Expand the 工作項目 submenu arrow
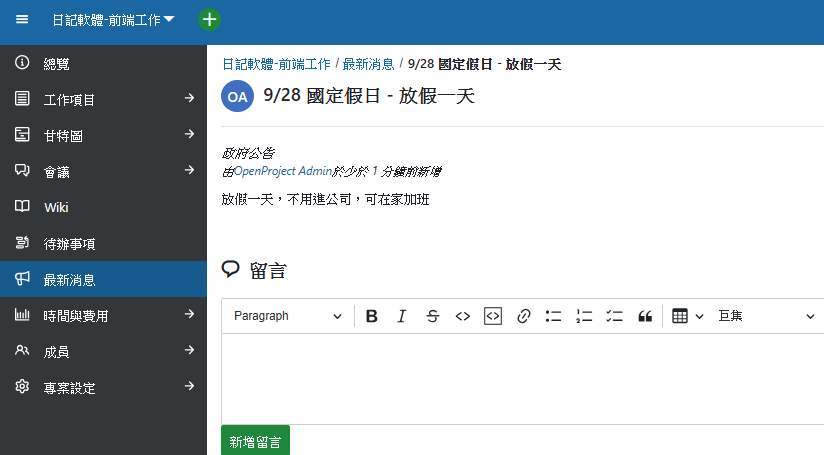The image size is (824, 455). click(190, 98)
